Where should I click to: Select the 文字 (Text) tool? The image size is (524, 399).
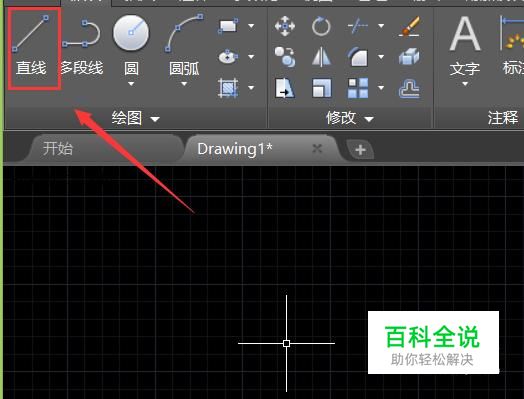coord(465,46)
